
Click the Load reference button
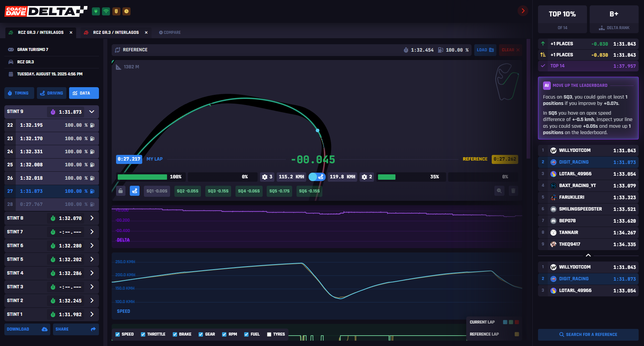click(x=485, y=50)
